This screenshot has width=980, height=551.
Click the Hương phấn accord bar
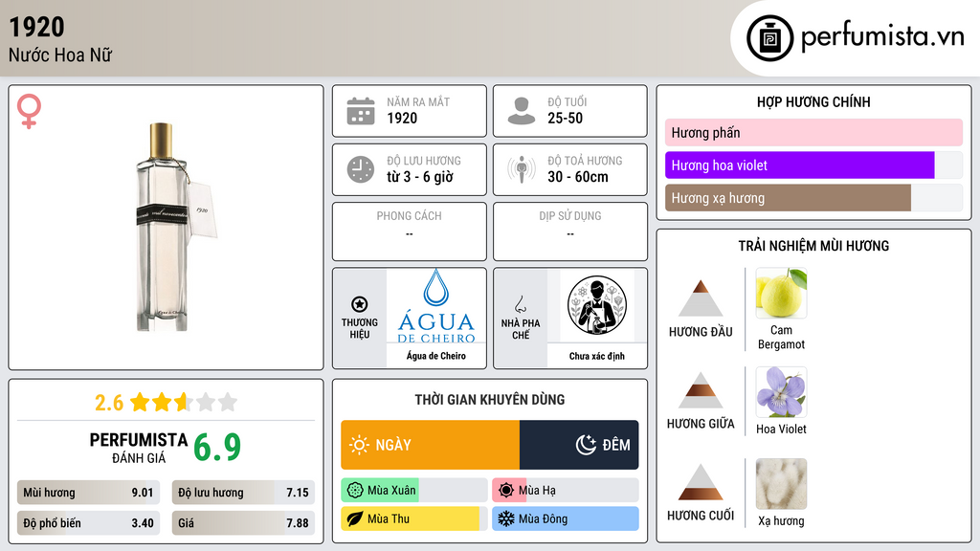pyautogui.click(x=813, y=132)
